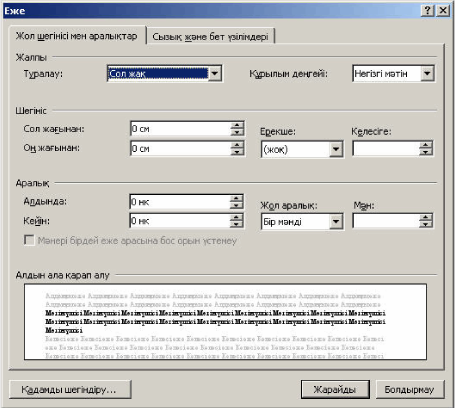Screen dimensions: 455x408
Task: Increase the Кейін spacing value
Action: 236,217
